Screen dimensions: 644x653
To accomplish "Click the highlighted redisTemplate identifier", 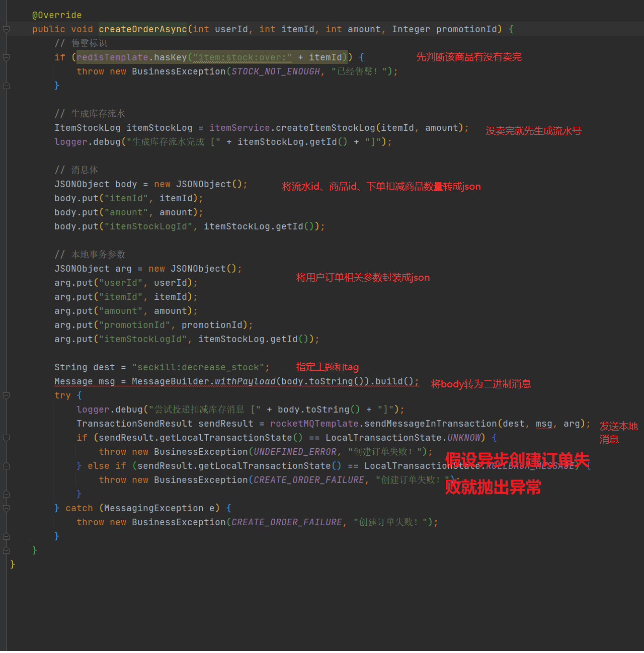I will (112, 57).
